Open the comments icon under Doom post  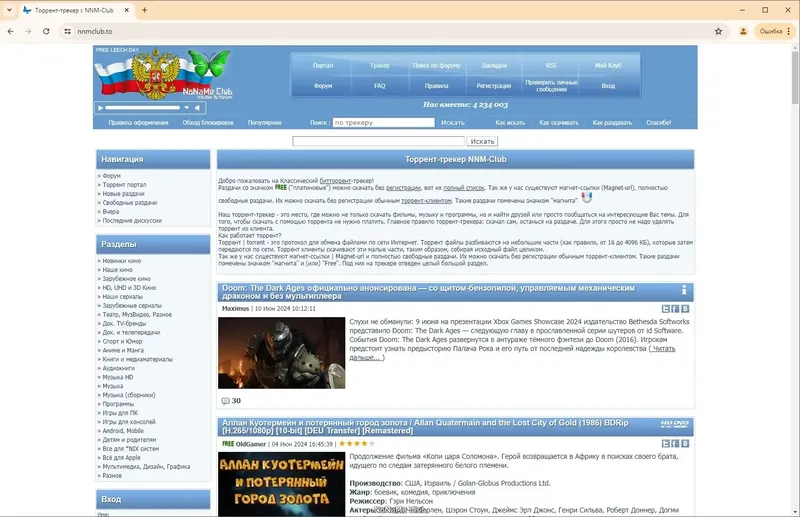coord(226,401)
